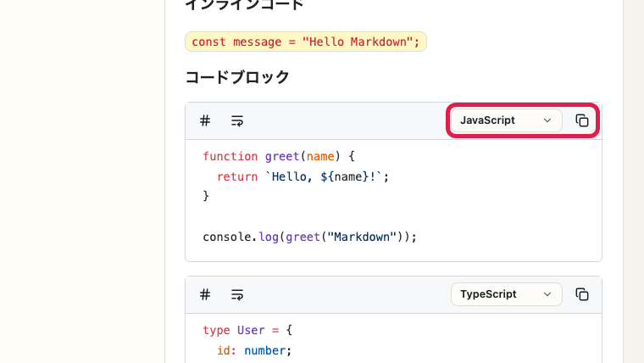The width and height of the screenshot is (644, 363).
Task: Toggle word wrap on TypeScript code block
Action: [237, 295]
